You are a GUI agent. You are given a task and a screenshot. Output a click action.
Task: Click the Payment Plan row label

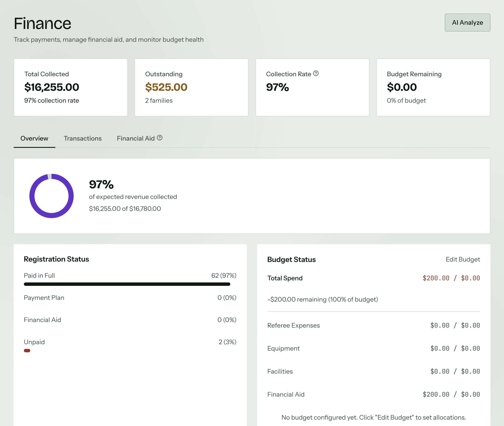point(44,298)
